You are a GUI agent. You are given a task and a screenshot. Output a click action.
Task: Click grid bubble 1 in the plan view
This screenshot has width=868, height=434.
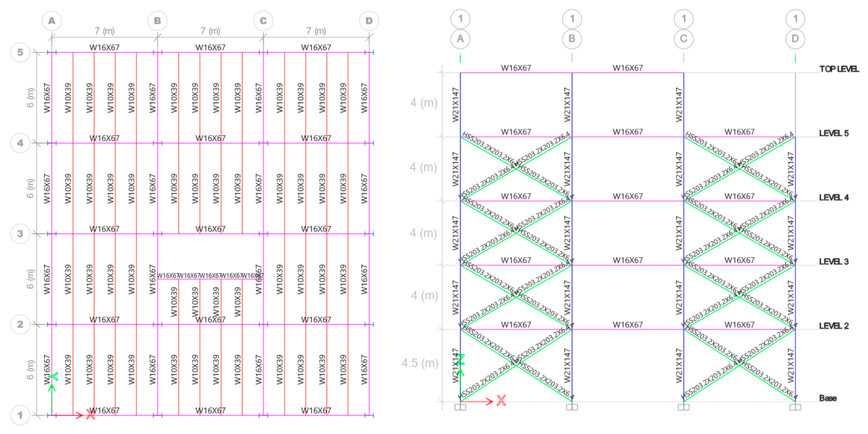20,415
